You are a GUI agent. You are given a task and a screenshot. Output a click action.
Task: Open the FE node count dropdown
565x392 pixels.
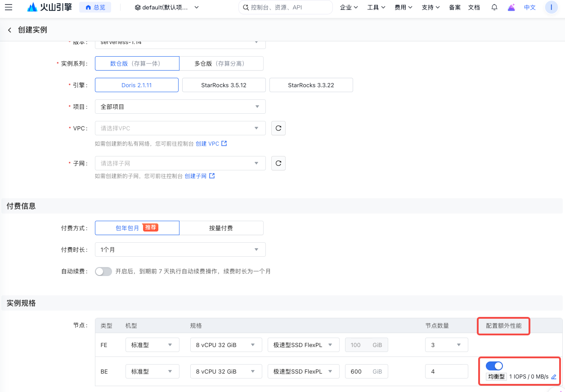[447, 345]
